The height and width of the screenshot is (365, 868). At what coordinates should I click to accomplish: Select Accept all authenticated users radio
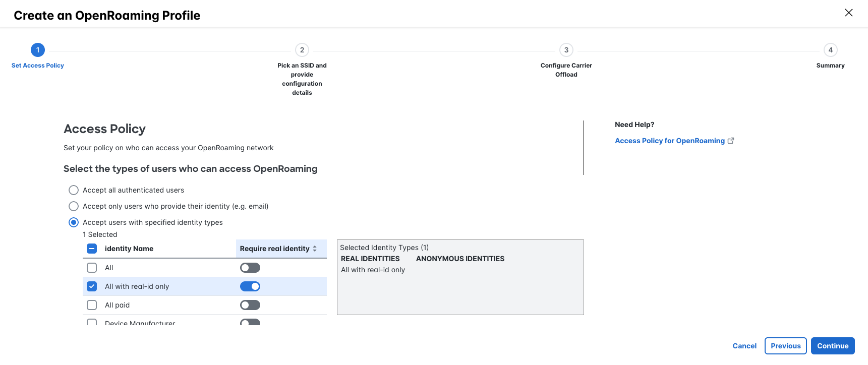[x=74, y=190]
